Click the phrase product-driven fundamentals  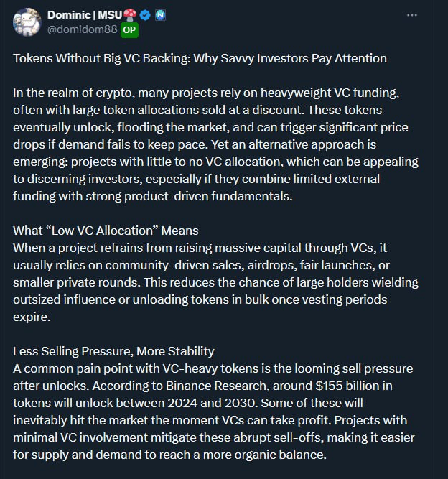208,197
